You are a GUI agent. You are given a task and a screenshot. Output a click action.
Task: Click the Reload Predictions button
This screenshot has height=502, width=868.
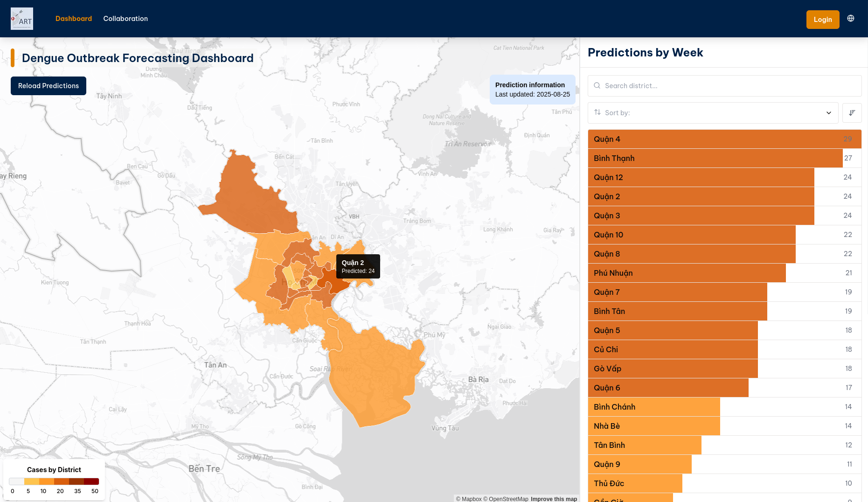pyautogui.click(x=49, y=86)
